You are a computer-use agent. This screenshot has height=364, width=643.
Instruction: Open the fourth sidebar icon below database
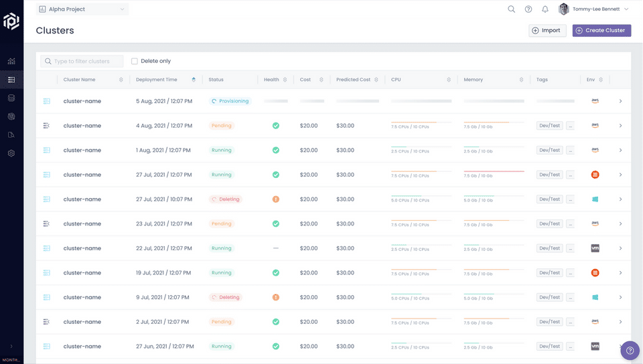pos(11,116)
